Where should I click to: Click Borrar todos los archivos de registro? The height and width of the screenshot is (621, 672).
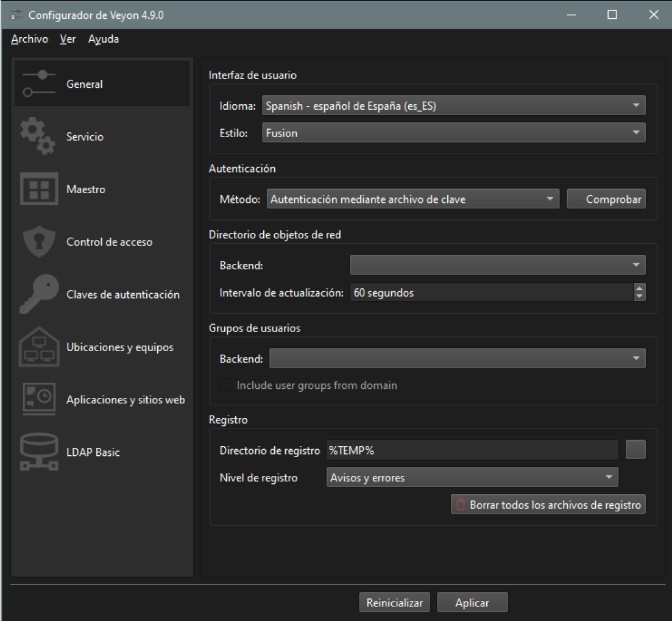[548, 505]
